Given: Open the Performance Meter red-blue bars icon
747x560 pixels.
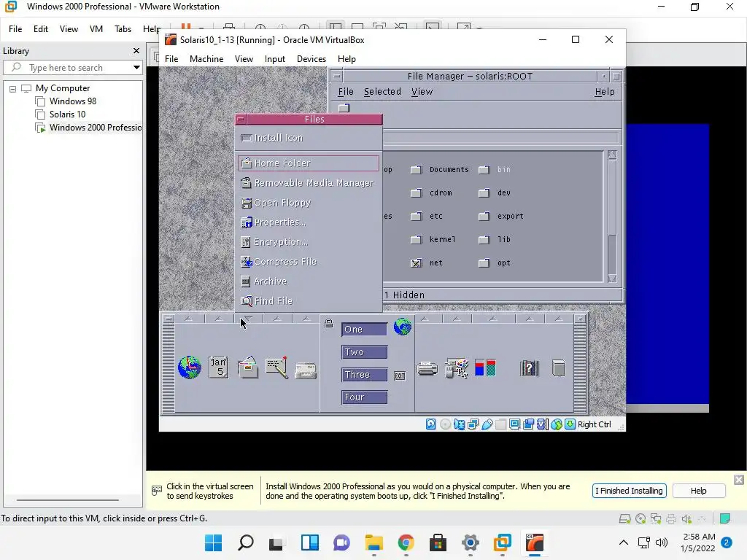Looking at the screenshot, I should (x=485, y=367).
